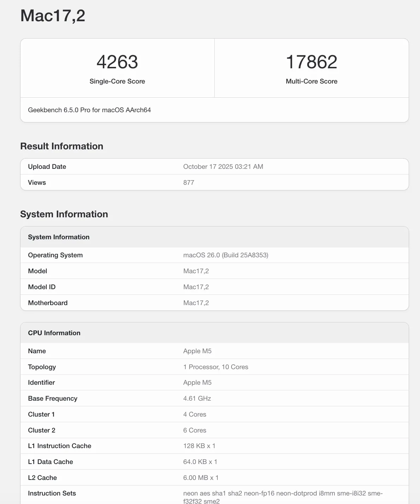Click the Topology label
Viewport: 420px width, 504px height.
(x=42, y=367)
